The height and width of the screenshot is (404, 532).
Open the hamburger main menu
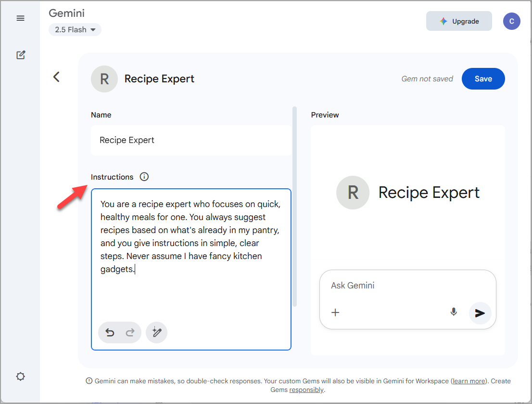(20, 18)
